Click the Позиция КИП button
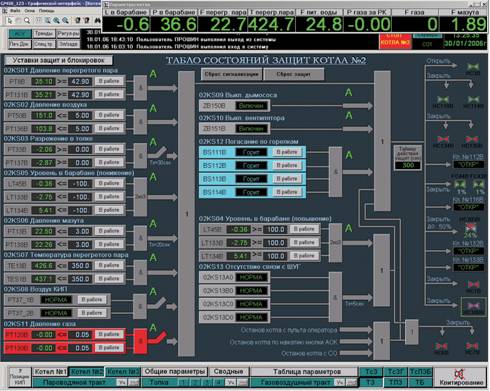The image size is (490, 391). 20,377
